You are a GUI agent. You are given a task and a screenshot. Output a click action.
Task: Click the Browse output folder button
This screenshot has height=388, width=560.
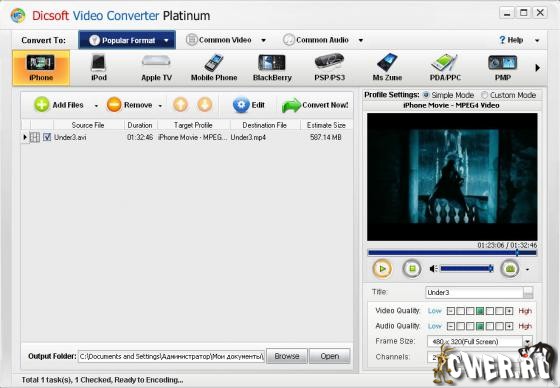287,356
